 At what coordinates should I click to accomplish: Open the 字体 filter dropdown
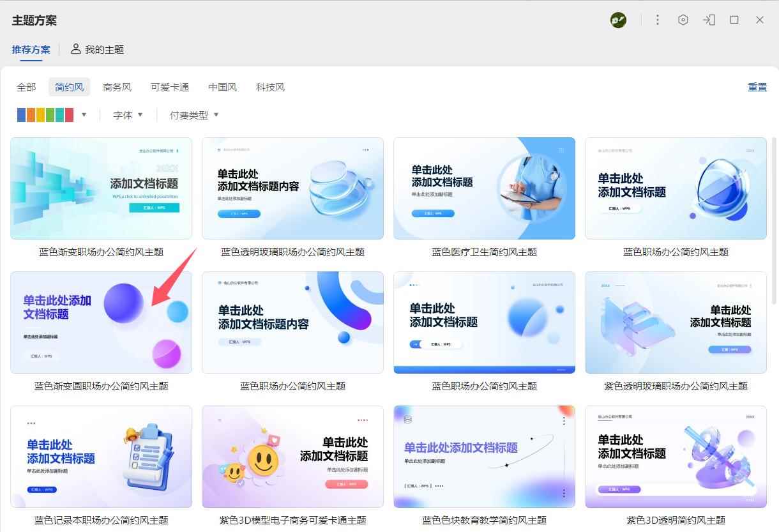pyautogui.click(x=128, y=115)
